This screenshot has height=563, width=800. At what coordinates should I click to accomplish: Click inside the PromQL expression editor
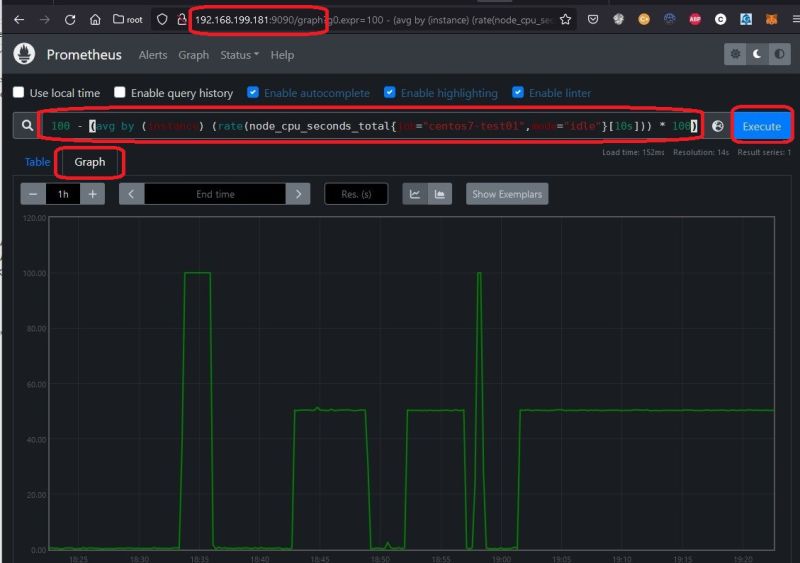click(x=371, y=126)
